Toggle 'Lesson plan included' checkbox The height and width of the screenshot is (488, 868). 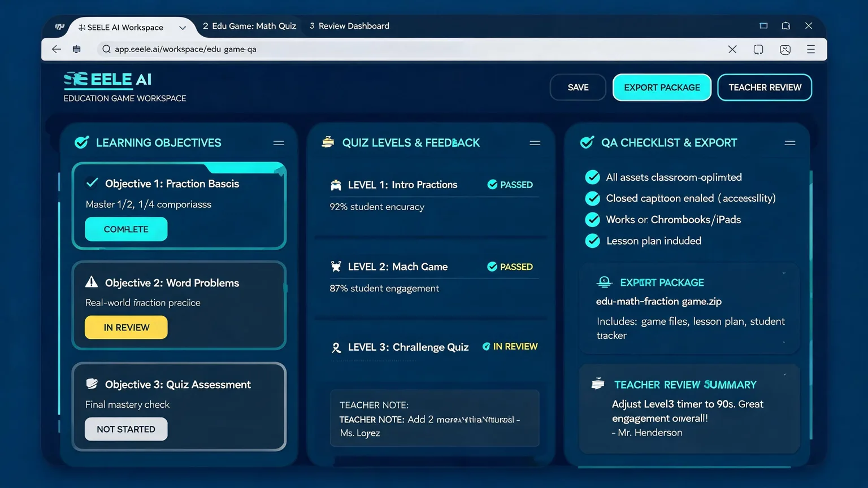point(592,241)
